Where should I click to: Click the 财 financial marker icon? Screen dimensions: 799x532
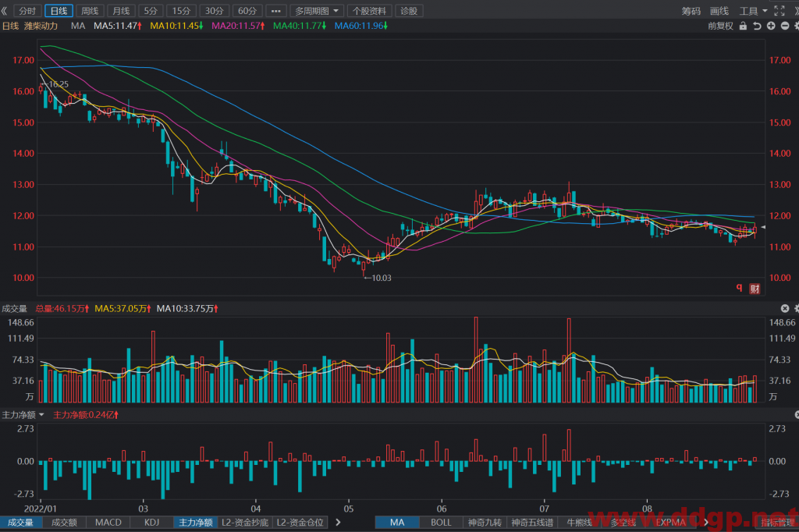point(755,289)
